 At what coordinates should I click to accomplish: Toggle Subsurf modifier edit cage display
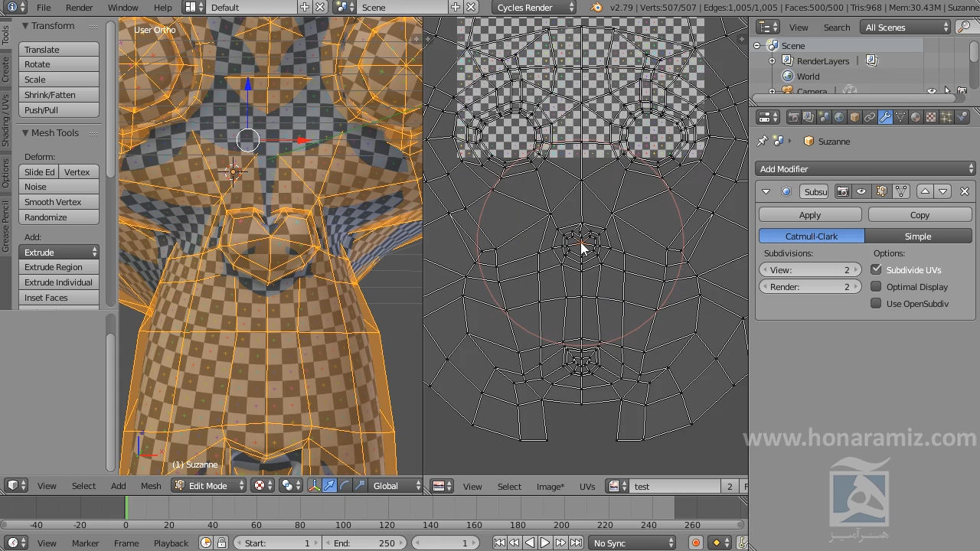[901, 191]
